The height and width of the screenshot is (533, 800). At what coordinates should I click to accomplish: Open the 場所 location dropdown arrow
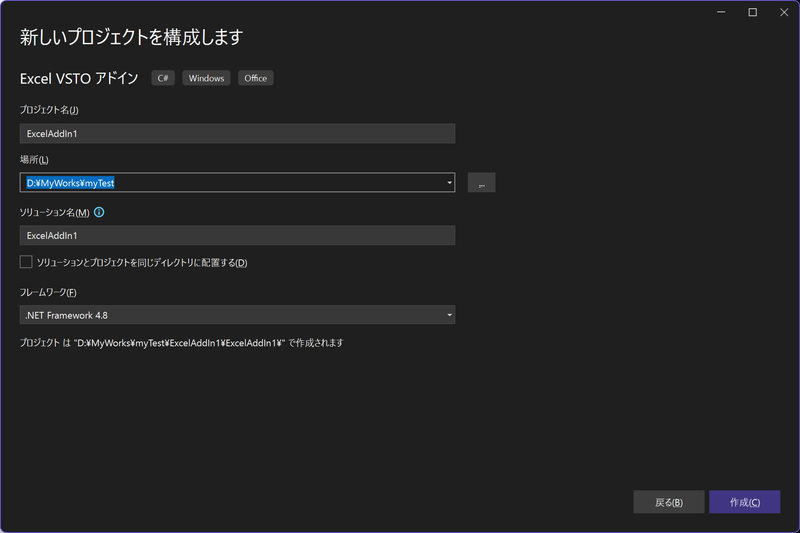(x=450, y=183)
